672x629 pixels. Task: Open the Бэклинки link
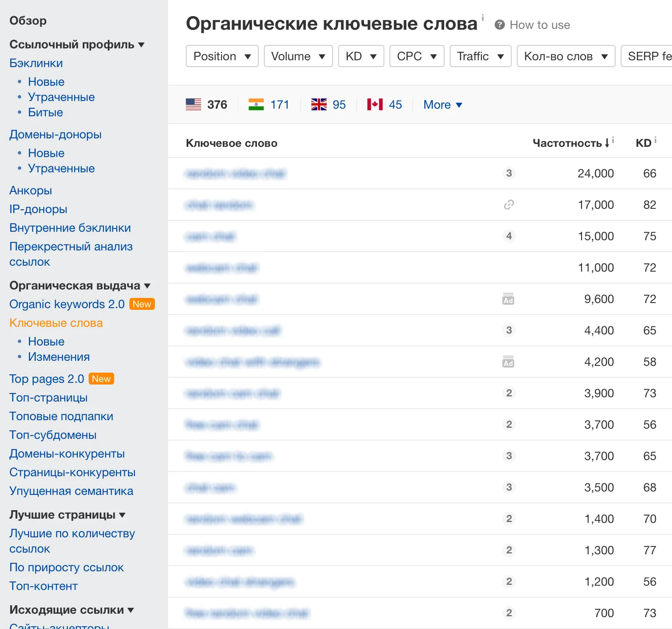point(36,63)
